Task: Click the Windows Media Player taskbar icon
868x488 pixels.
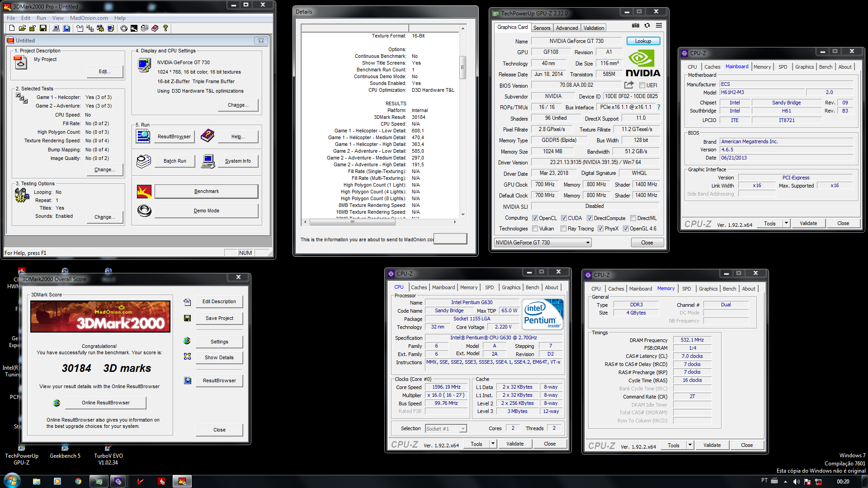Action: [57, 481]
